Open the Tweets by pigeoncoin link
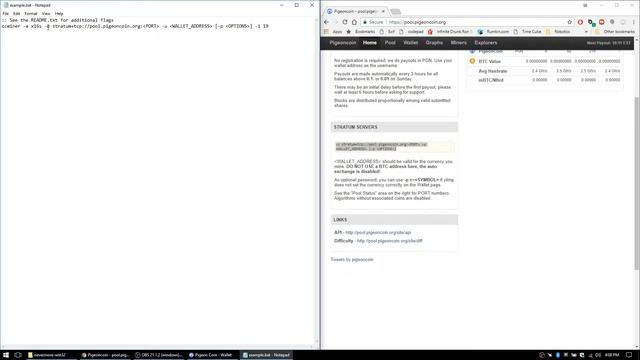This screenshot has width=640, height=360. pos(352,260)
